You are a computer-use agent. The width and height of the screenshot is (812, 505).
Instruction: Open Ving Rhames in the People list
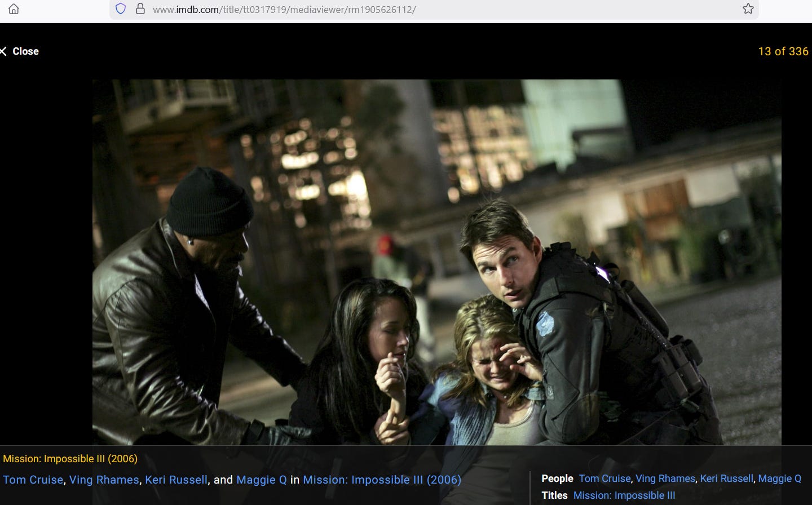click(x=665, y=479)
